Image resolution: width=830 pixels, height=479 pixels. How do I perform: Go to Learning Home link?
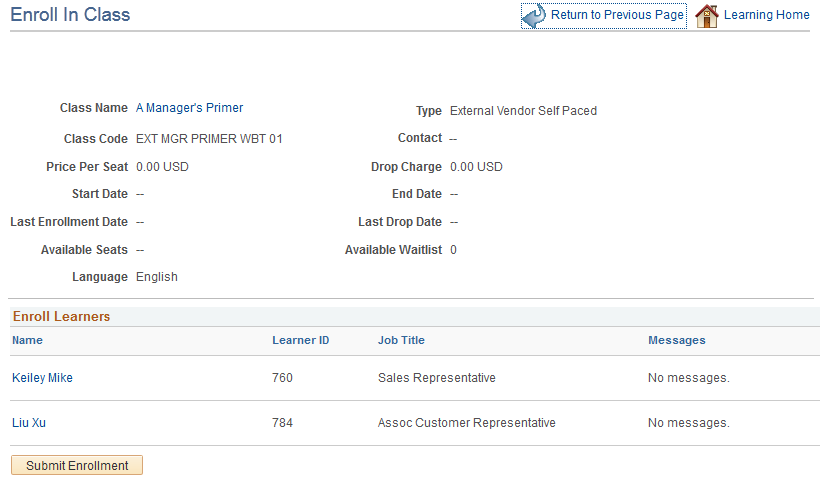point(766,15)
